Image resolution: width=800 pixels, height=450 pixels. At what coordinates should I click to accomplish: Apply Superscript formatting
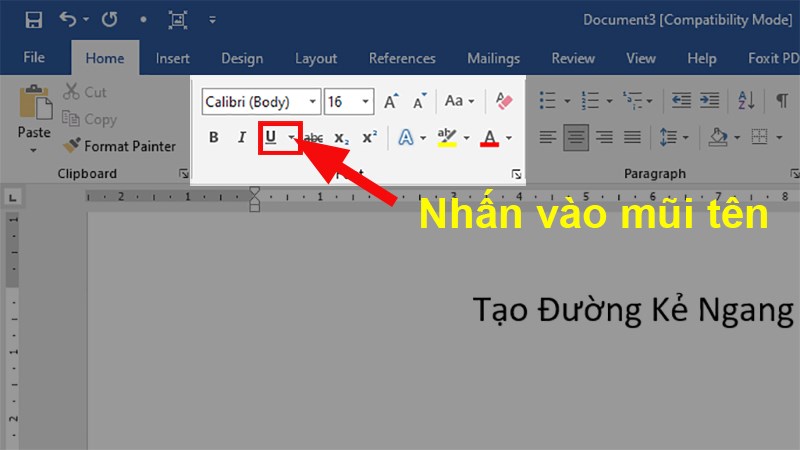[369, 137]
